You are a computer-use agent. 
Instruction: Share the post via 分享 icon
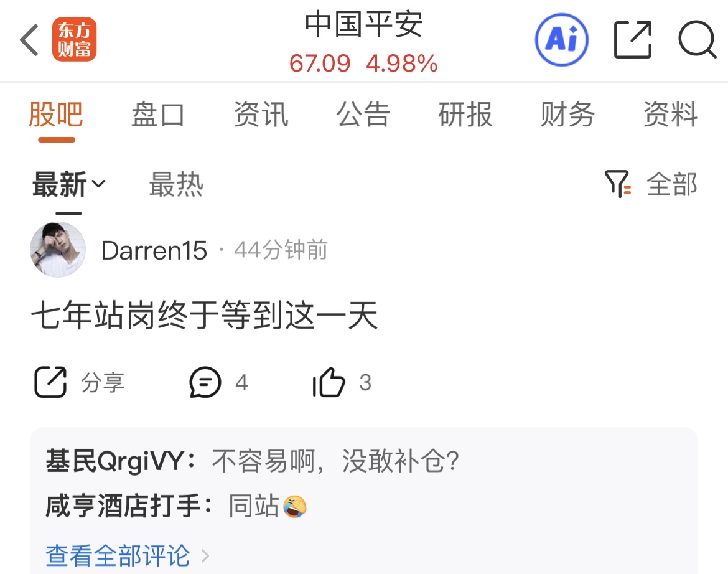click(50, 382)
